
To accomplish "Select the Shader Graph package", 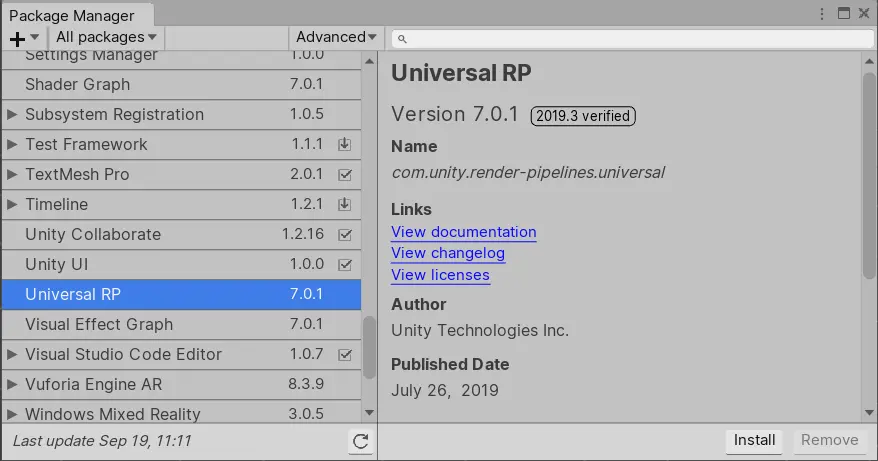I will click(x=181, y=85).
